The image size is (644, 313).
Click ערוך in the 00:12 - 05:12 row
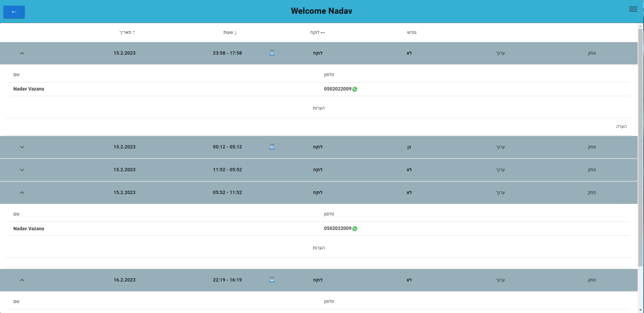(500, 147)
